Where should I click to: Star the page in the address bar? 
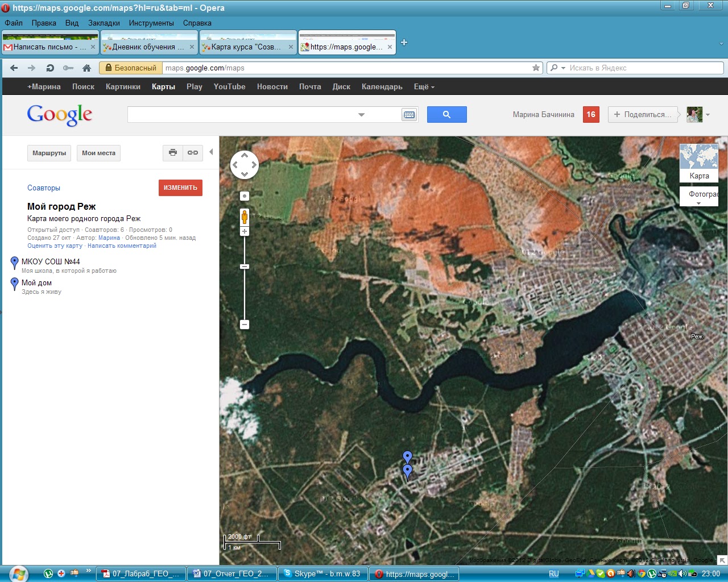535,68
